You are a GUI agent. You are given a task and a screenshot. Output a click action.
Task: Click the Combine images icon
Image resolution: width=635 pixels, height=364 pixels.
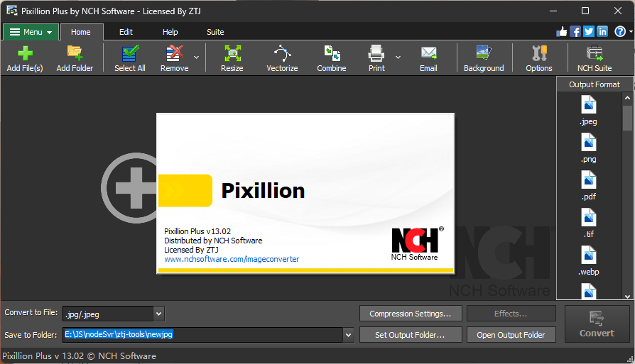332,53
